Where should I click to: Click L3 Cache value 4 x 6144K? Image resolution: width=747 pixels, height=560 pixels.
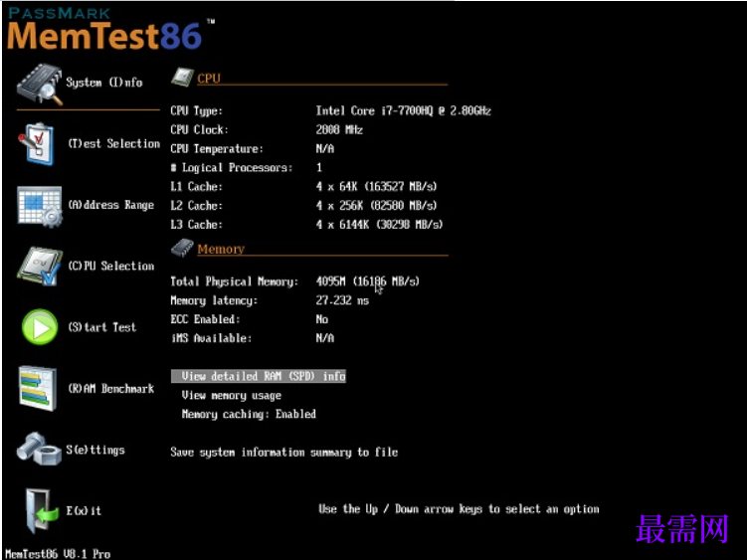pyautogui.click(x=379, y=225)
